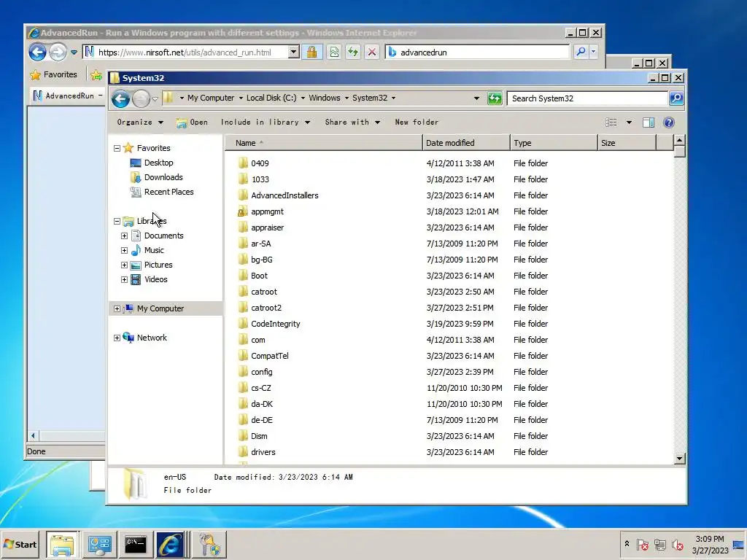Image resolution: width=747 pixels, height=560 pixels.
Task: Click Open in the Explorer toolbar
Action: [192, 122]
